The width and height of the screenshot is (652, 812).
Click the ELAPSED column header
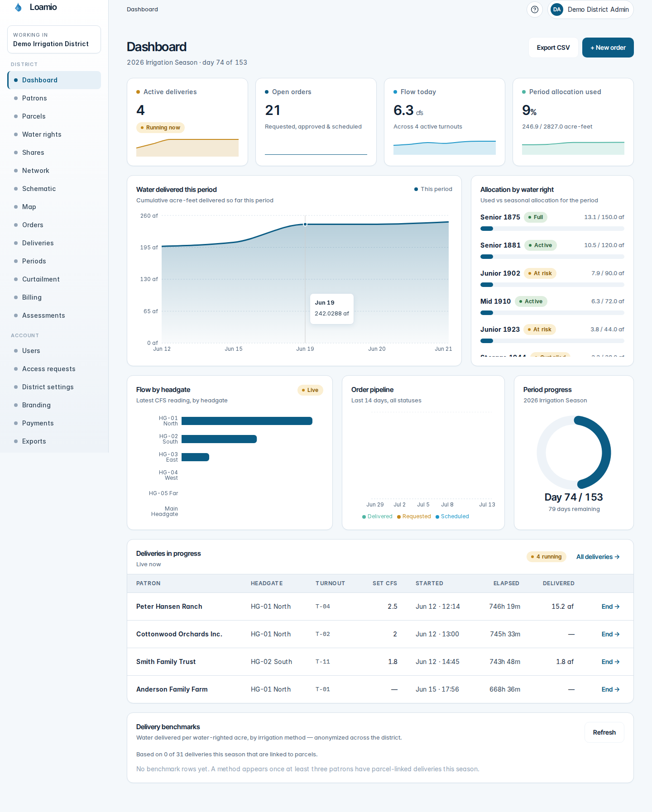[506, 583]
